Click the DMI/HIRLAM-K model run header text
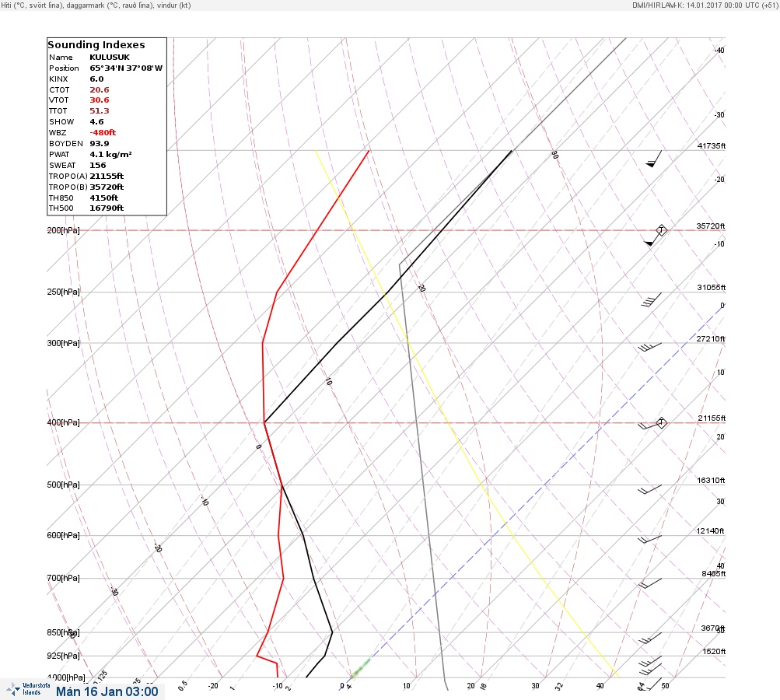Image resolution: width=780 pixels, height=700 pixels. [705, 5]
